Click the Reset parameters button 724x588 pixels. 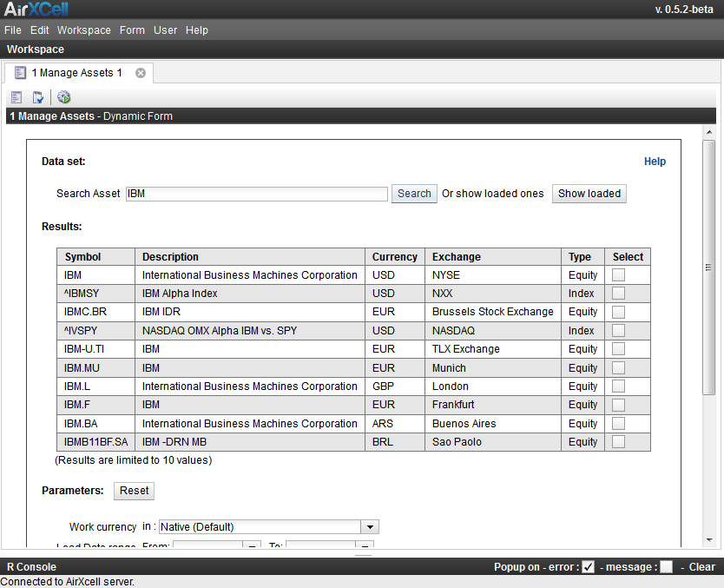(x=134, y=491)
